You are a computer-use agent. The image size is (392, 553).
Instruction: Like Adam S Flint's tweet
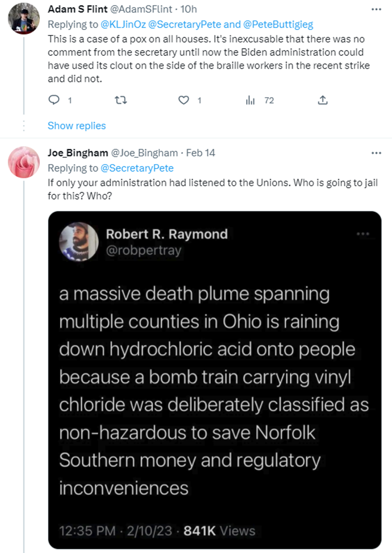pos(184,100)
